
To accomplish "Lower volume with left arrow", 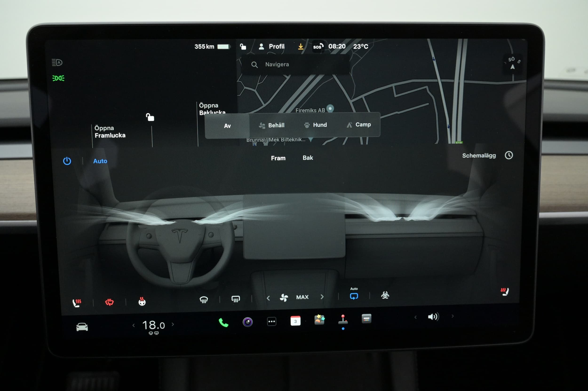I will coord(415,317).
